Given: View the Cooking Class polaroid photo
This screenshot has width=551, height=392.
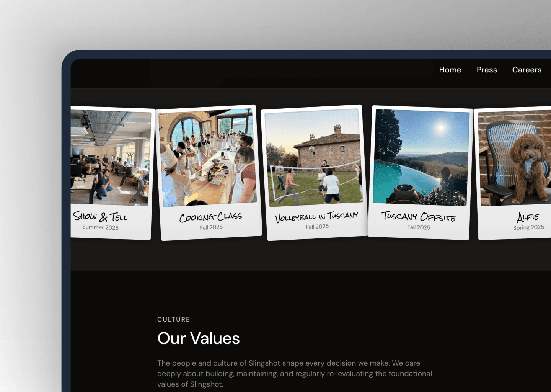Looking at the screenshot, I should point(207,158).
